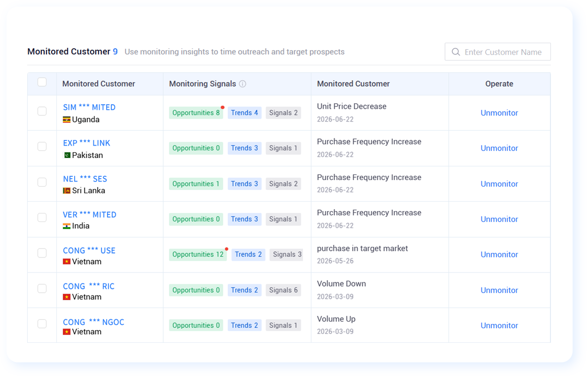
Task: Unmonitor NEL *** SES from Sri Lanka
Action: pos(499,184)
